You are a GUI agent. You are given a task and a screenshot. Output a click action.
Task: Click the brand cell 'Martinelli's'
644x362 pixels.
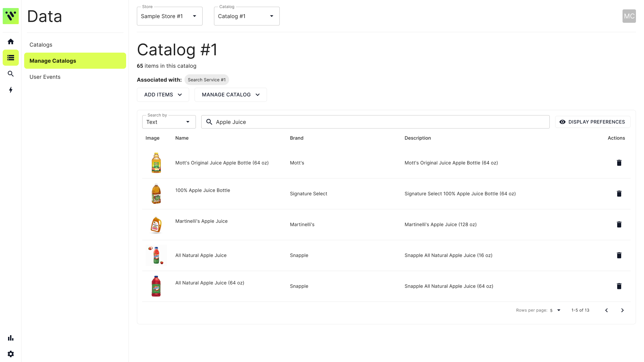click(302, 225)
